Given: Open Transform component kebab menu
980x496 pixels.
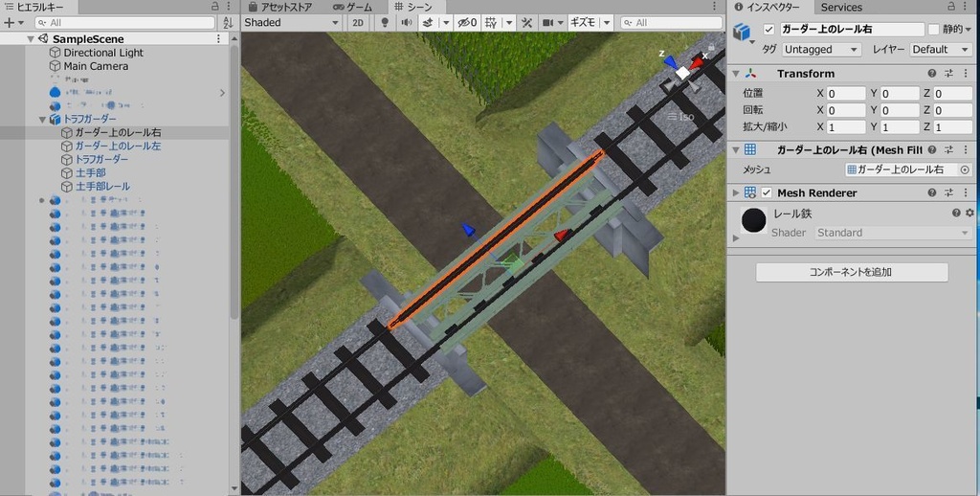Looking at the screenshot, I should coord(967,73).
